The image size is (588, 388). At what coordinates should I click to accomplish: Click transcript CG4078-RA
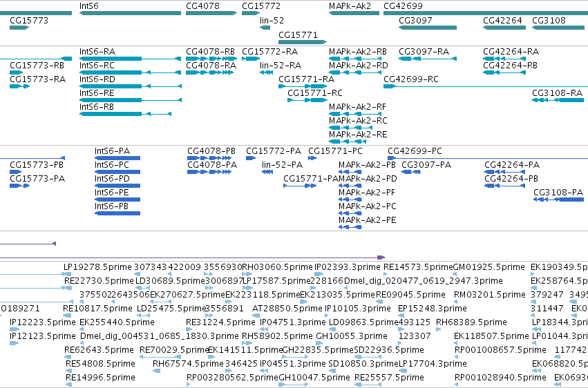(209, 72)
